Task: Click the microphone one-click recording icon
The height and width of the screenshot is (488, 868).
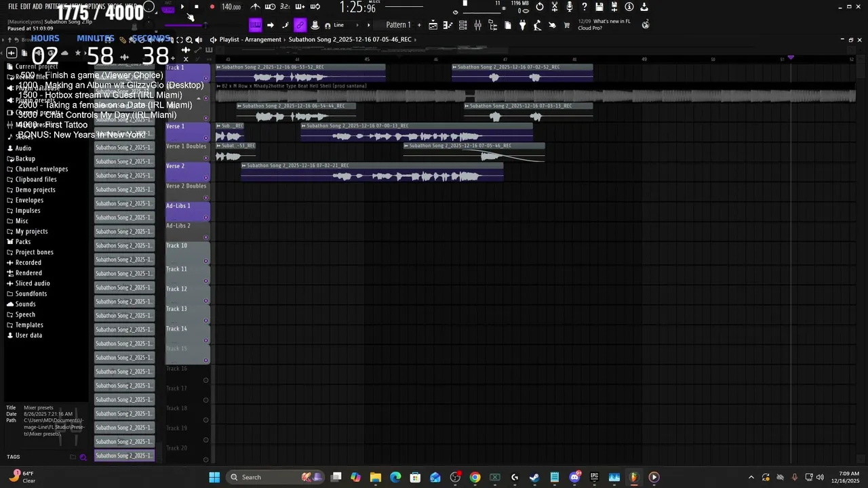Action: [570, 7]
